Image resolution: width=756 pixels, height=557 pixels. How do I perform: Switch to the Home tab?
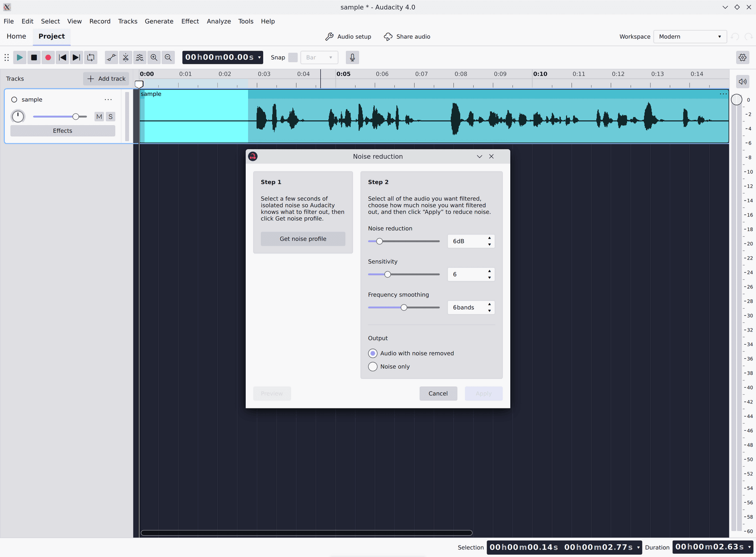(x=17, y=36)
